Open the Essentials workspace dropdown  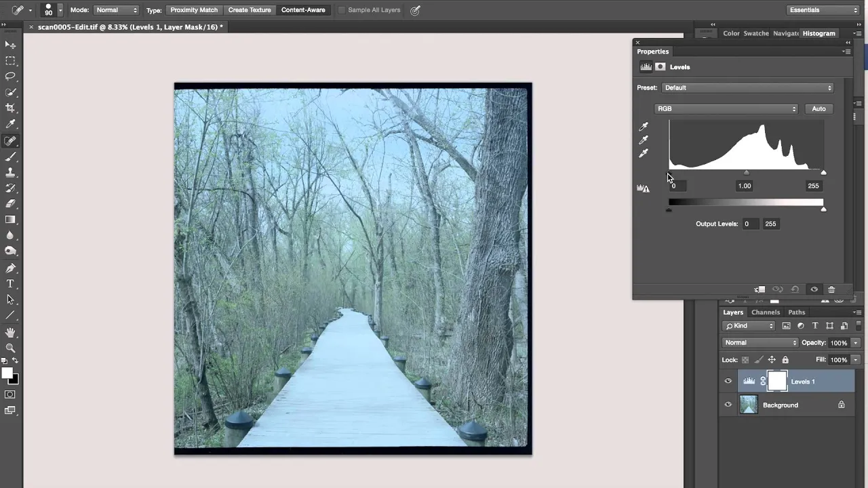pos(823,10)
